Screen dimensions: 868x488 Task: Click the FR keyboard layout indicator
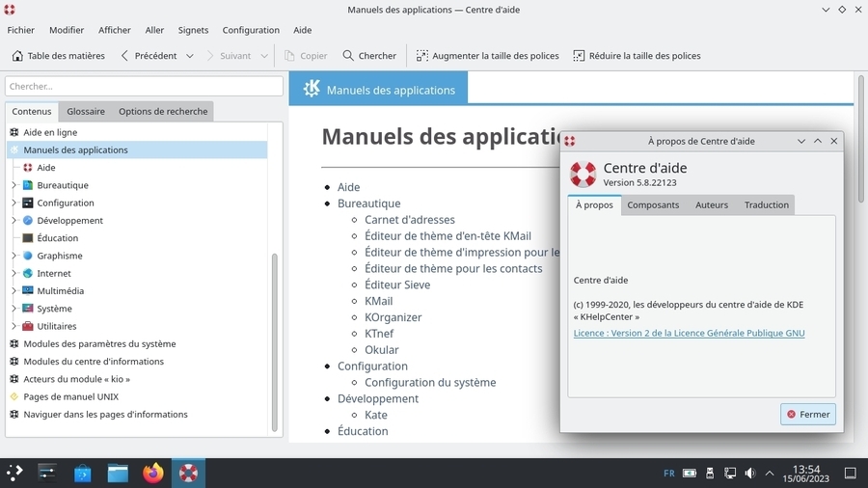pyautogui.click(x=669, y=474)
